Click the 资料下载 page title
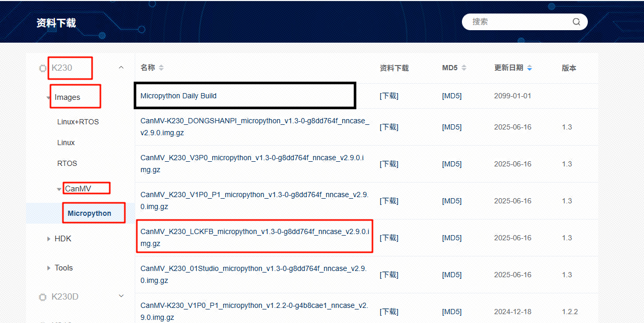 [56, 23]
